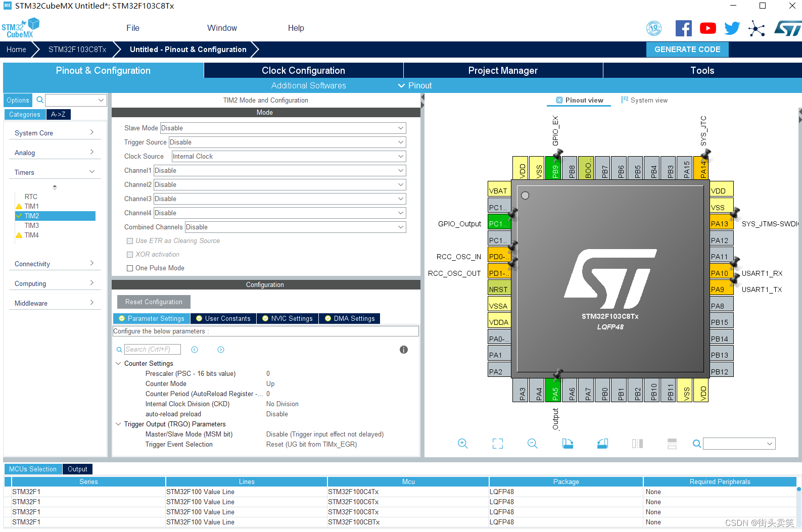The image size is (802, 532).
Task: Toggle the XOR activation checkbox
Action: [130, 255]
